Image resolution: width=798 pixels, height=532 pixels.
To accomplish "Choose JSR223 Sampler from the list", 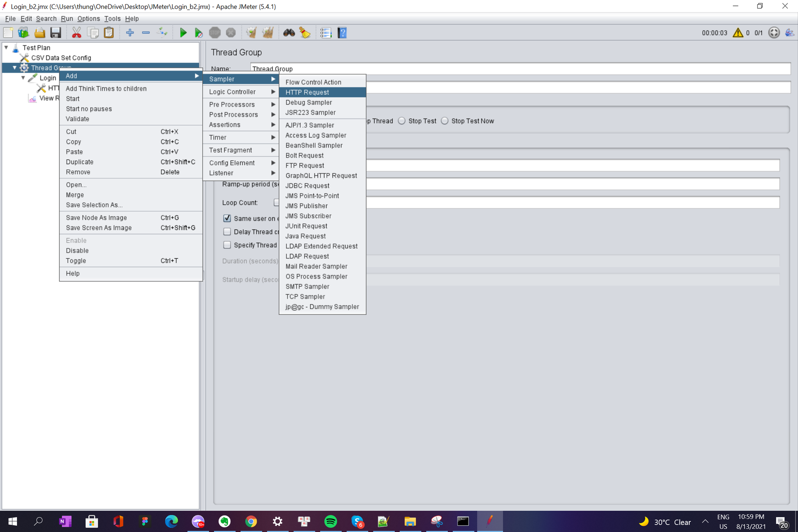I will click(323, 113).
